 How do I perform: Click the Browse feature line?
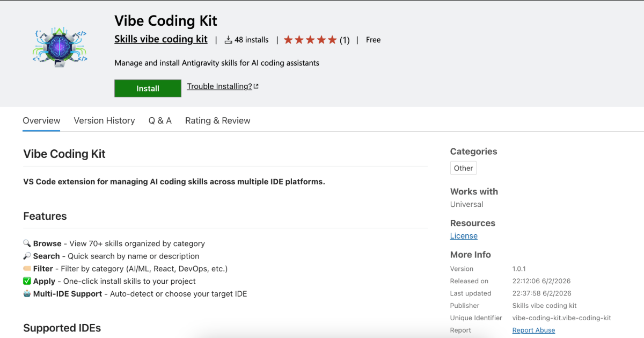(x=114, y=243)
